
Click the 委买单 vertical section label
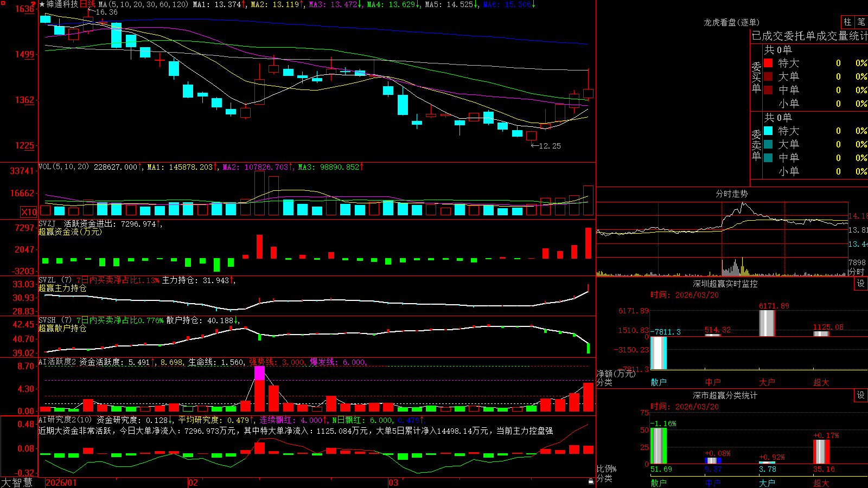click(756, 78)
